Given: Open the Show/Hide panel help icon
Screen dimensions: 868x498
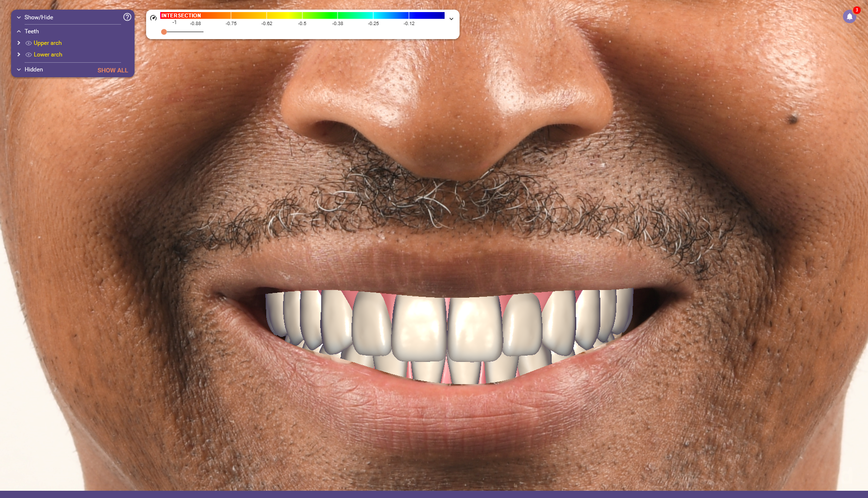Looking at the screenshot, I should point(127,17).
